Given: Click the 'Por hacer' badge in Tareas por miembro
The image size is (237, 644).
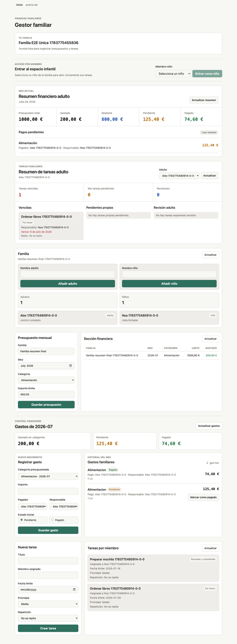Looking at the screenshot, I should pos(210,588).
